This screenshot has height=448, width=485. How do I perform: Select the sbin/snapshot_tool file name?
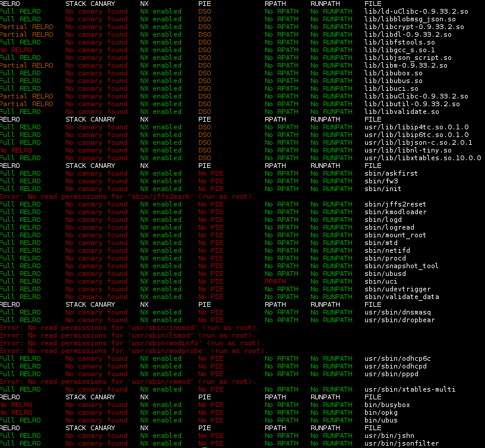(x=401, y=266)
